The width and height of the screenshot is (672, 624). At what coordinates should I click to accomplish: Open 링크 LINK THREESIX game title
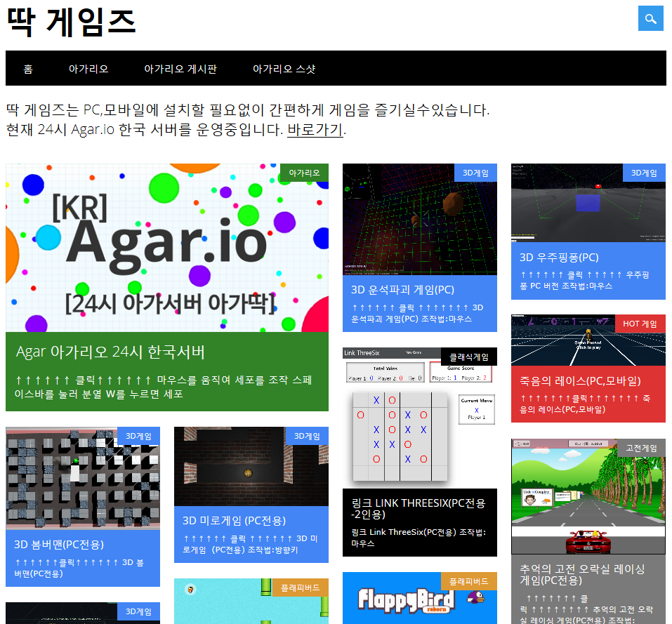[x=419, y=509]
